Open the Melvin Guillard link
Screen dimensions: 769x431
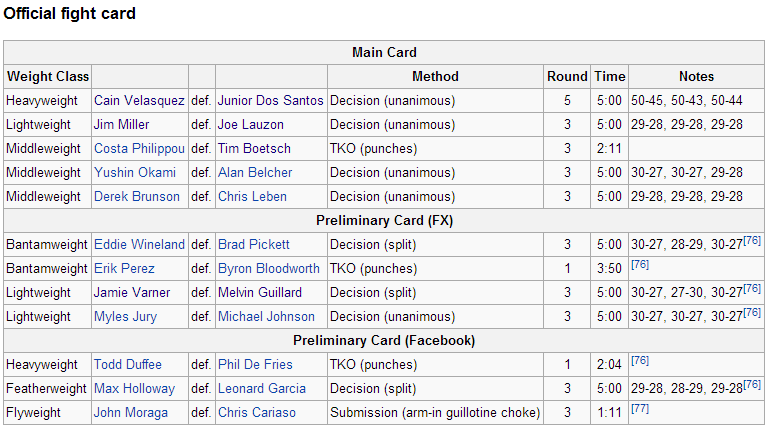click(x=260, y=293)
